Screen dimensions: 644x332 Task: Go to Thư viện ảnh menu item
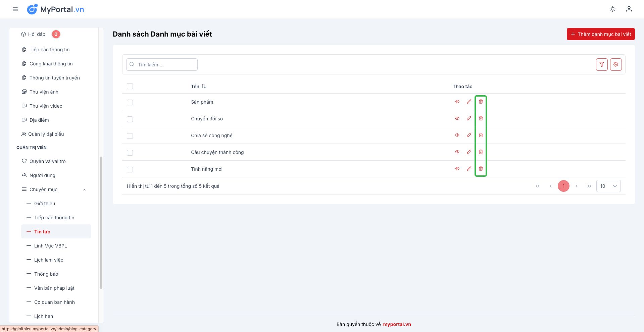click(44, 92)
